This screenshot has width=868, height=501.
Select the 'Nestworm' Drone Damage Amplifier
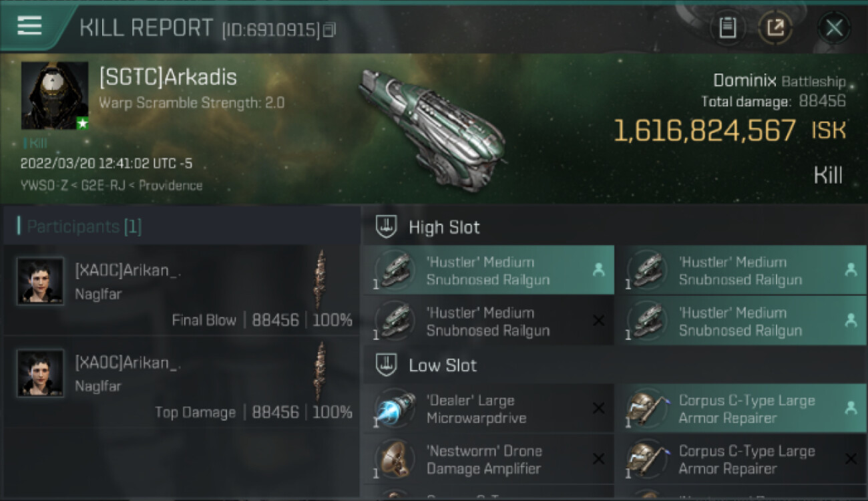pos(489,460)
